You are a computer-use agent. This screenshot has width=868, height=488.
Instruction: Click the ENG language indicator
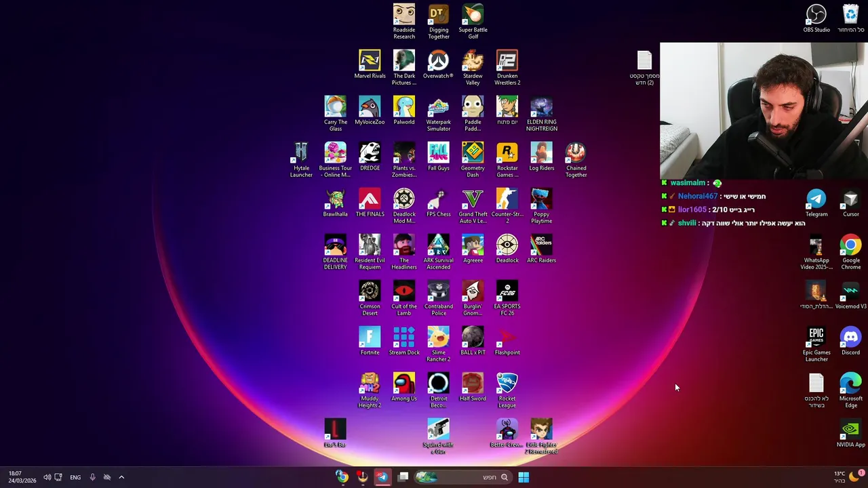[75, 477]
